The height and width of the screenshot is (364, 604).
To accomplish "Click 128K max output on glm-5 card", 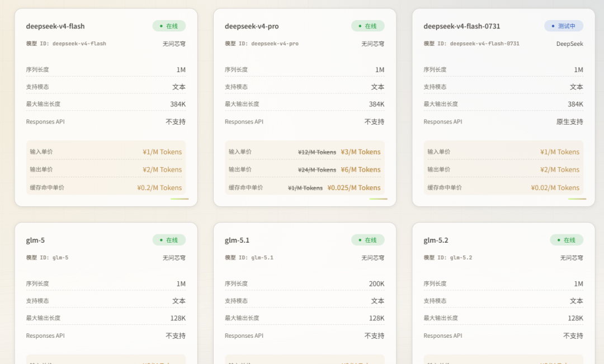I will 178,318.
